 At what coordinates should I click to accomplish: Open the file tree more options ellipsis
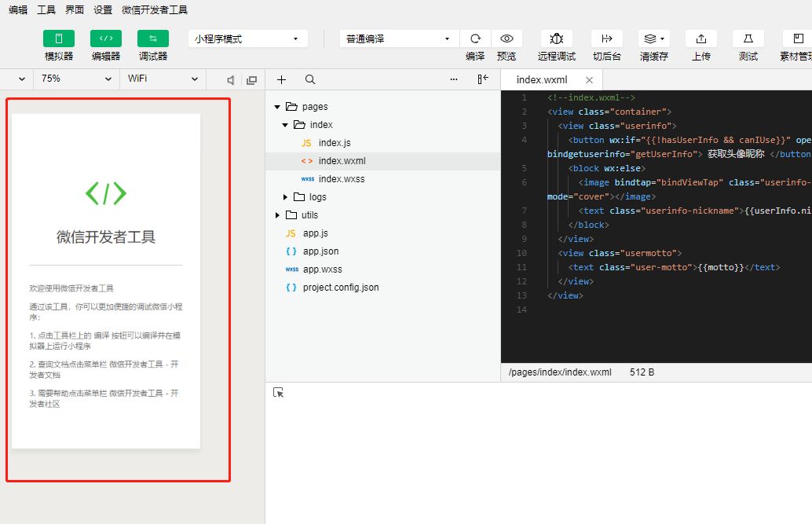pyautogui.click(x=454, y=79)
